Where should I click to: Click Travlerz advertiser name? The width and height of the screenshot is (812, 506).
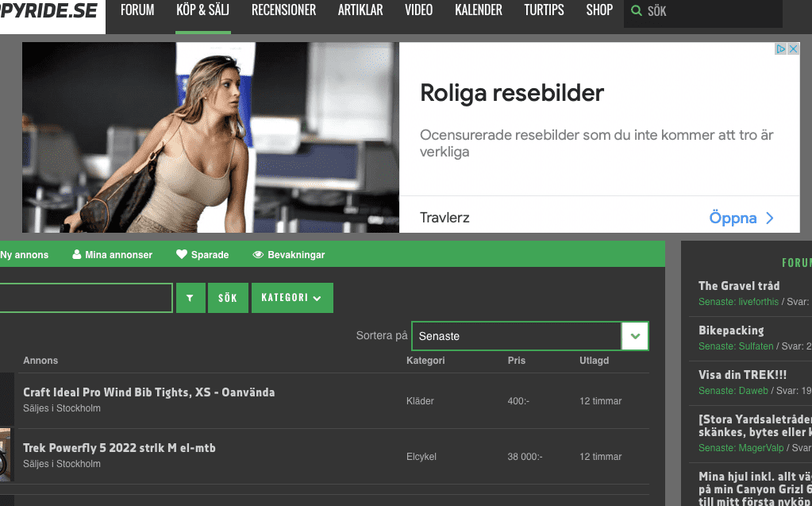(444, 217)
